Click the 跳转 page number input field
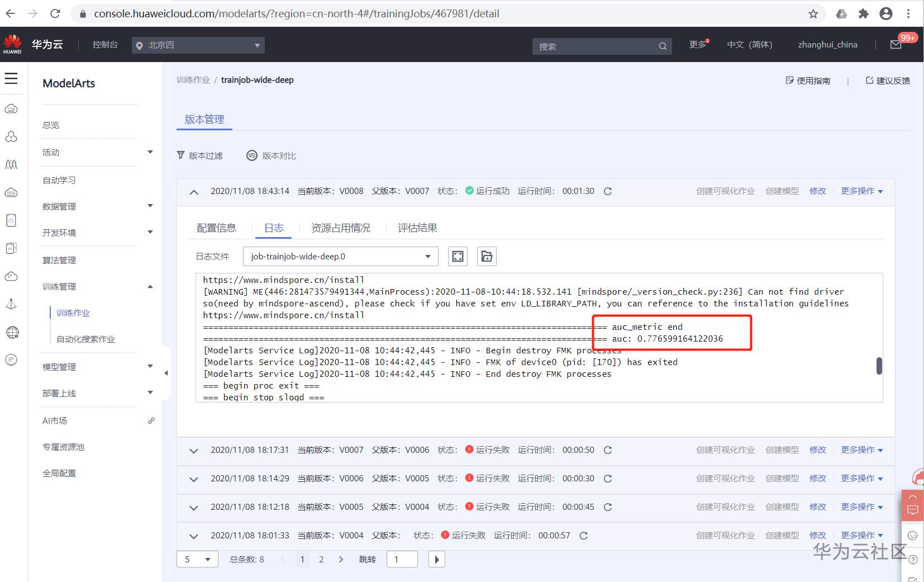 [402, 559]
